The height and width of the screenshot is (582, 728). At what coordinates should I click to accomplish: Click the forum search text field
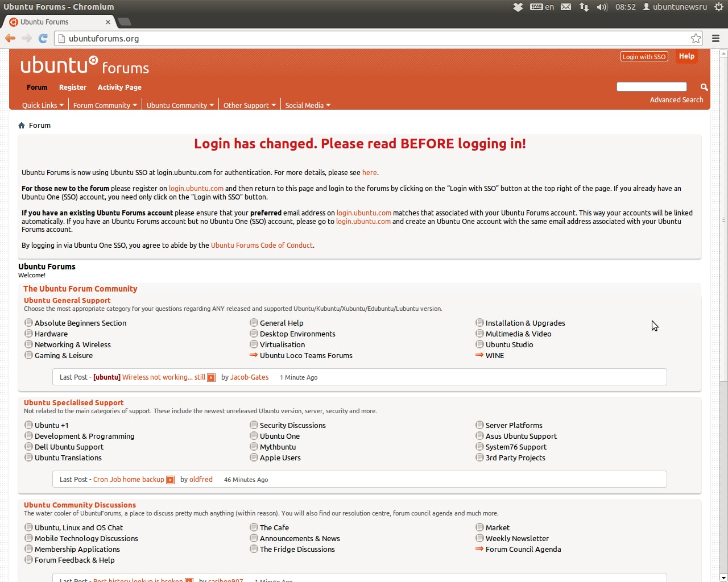[652, 86]
